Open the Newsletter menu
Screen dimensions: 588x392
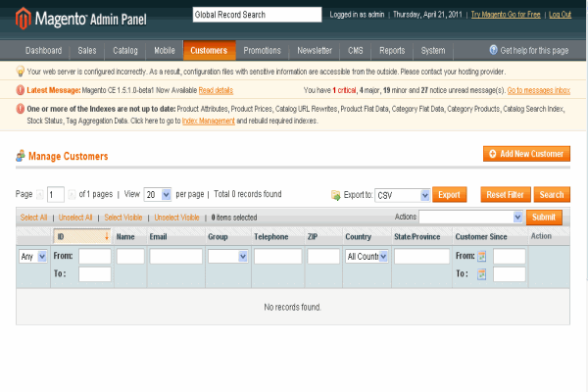click(315, 50)
